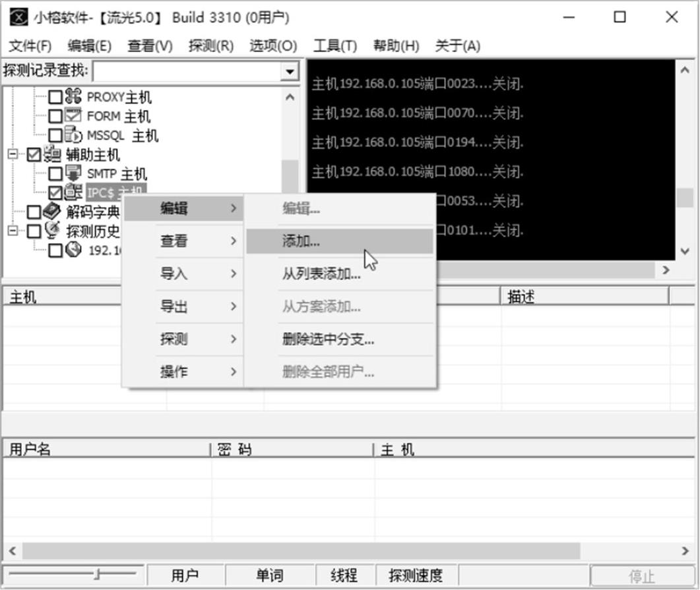Collapse the 辅助主机 tree branch
Viewport: 700px width, 590px height.
point(13,154)
